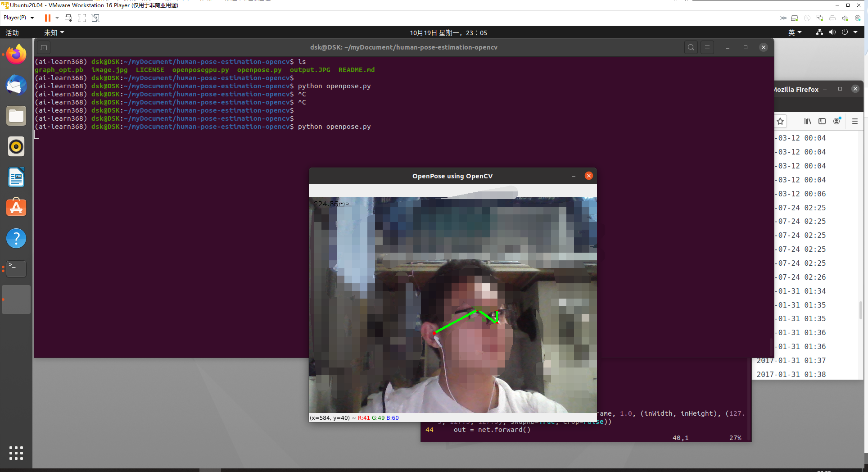The height and width of the screenshot is (472, 868).
Task: Bookmark the current page with the star icon
Action: pos(780,121)
